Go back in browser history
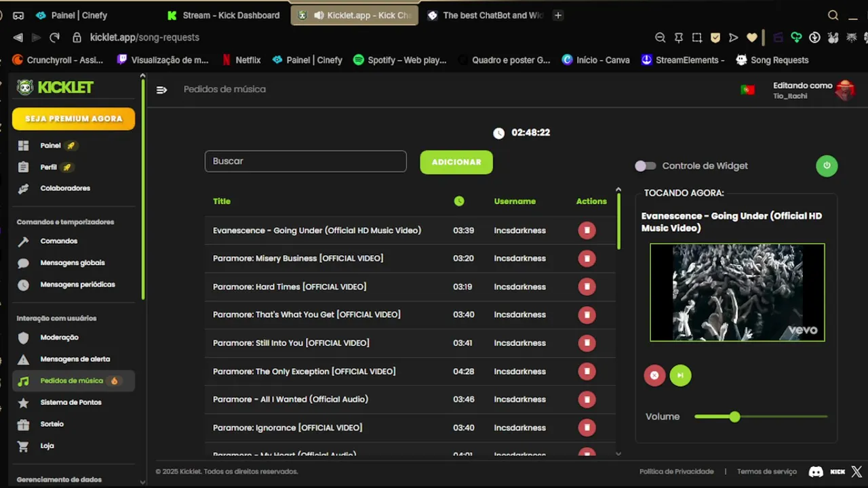Screen dimensions: 868x488 click(x=18, y=37)
